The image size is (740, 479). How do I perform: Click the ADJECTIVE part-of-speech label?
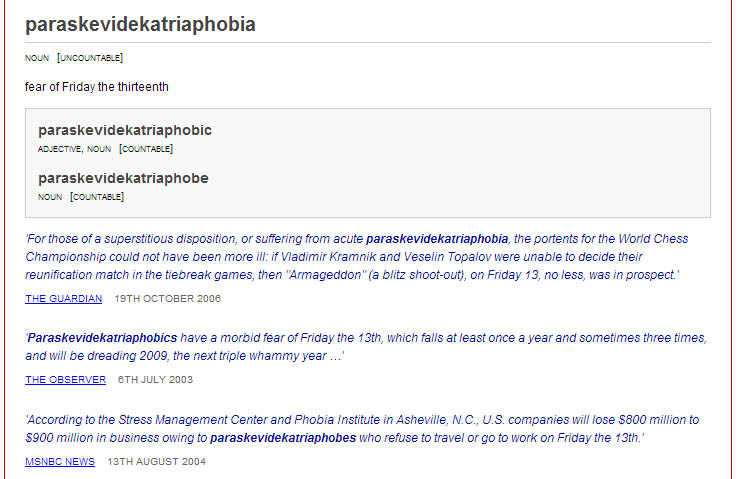(x=60, y=149)
